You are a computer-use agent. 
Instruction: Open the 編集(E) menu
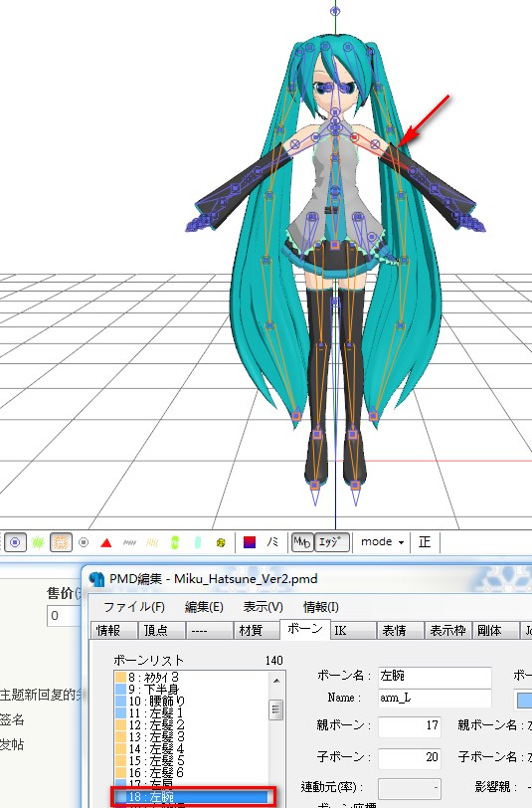coord(204,607)
